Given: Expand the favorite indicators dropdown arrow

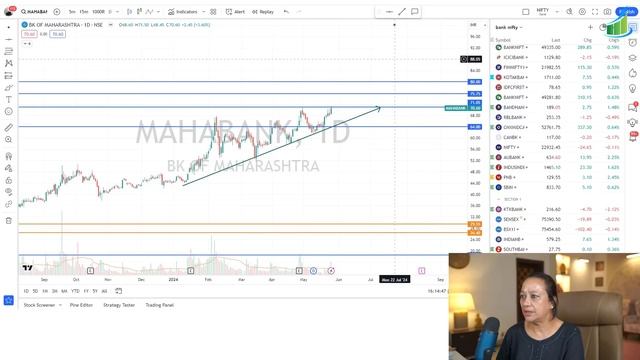Looking at the screenshot, I should [204, 12].
